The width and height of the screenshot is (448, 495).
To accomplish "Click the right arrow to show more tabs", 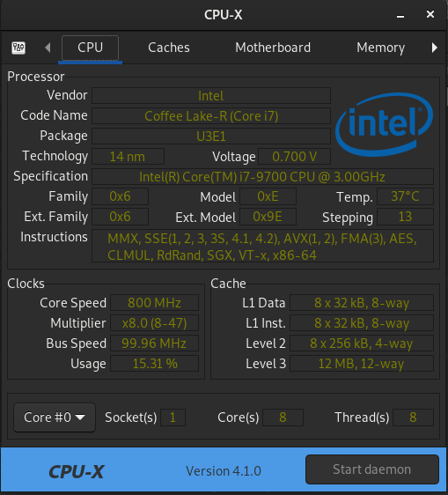I will pyautogui.click(x=435, y=48).
